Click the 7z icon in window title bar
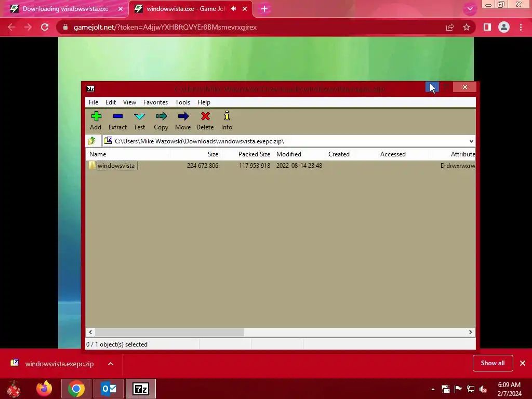This screenshot has height=399, width=532. pyautogui.click(x=90, y=89)
